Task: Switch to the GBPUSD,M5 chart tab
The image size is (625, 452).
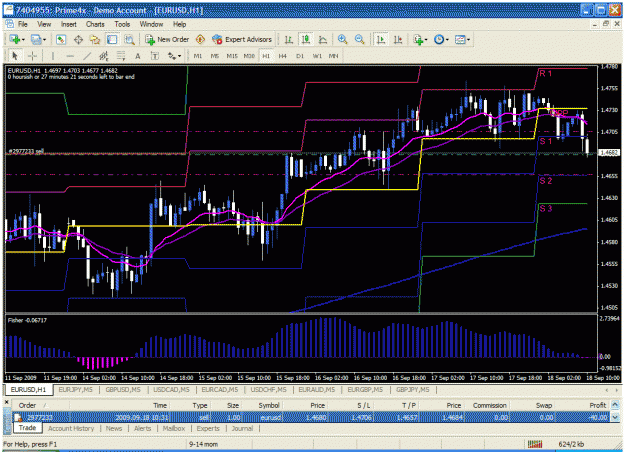Action: click(x=123, y=389)
